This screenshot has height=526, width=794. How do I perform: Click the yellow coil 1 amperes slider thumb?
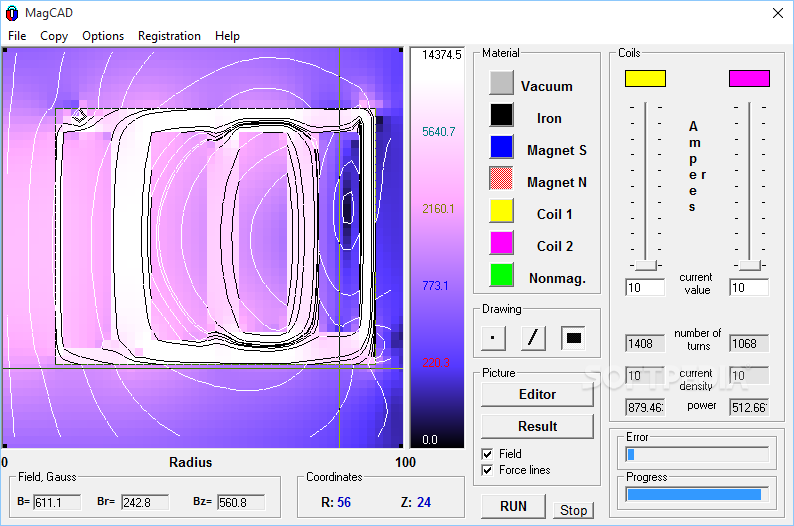pos(646,265)
